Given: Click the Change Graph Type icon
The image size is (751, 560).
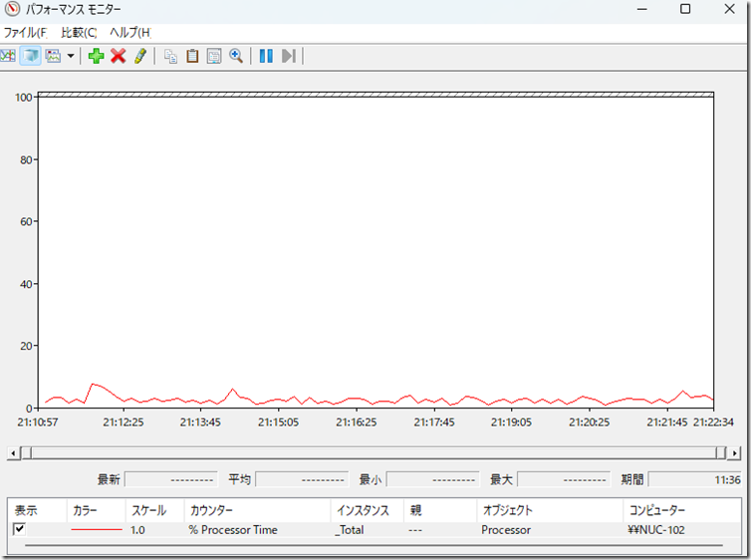Looking at the screenshot, I should [x=54, y=56].
